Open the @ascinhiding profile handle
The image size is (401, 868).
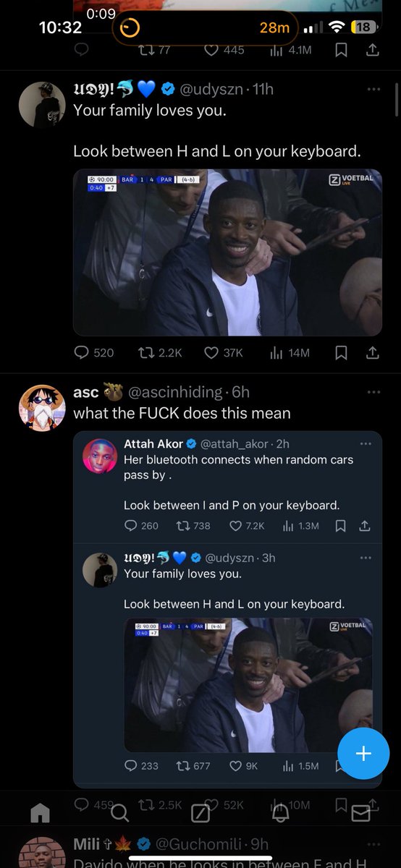click(x=175, y=392)
